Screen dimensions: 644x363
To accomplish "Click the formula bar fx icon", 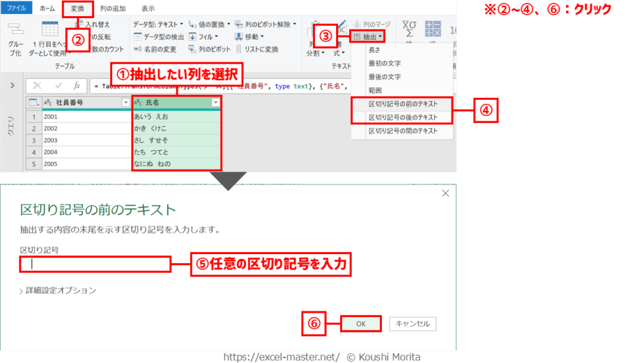I will click(77, 86).
